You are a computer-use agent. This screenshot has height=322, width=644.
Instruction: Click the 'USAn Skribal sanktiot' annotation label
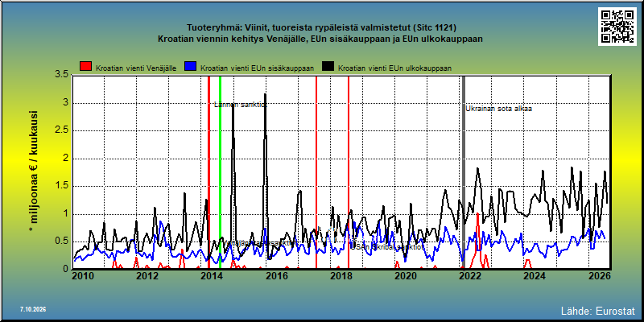point(386,247)
